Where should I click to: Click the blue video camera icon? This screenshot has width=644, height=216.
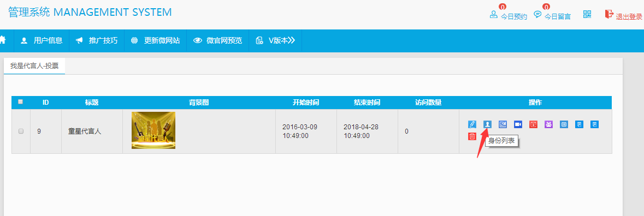pos(518,124)
